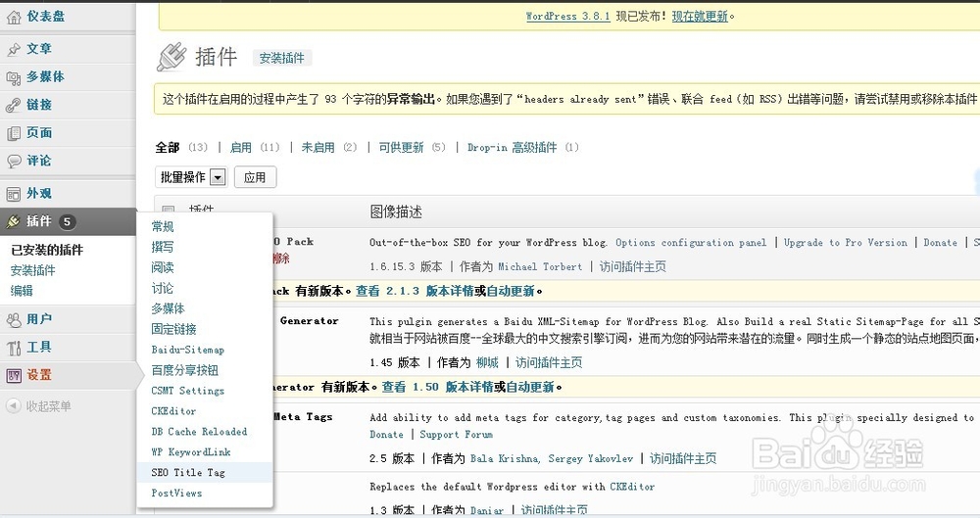
Task: Filter plugins by 启用
Action: coord(241,148)
